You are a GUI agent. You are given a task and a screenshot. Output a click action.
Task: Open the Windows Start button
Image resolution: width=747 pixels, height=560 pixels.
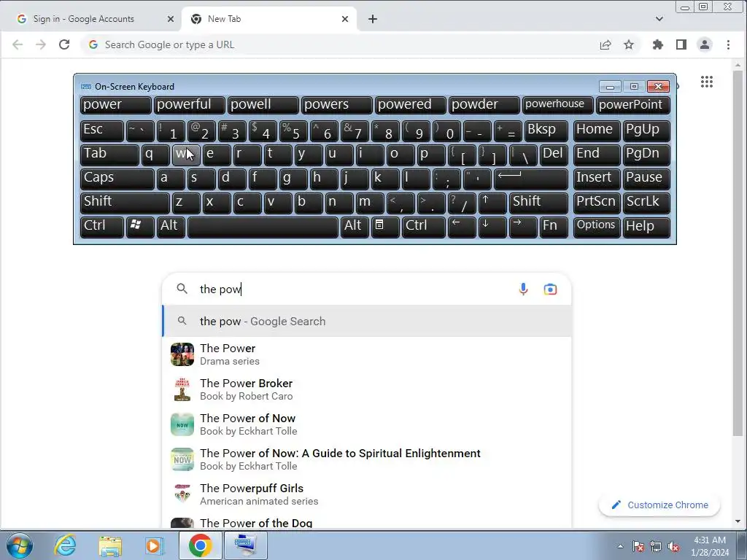[x=20, y=545]
